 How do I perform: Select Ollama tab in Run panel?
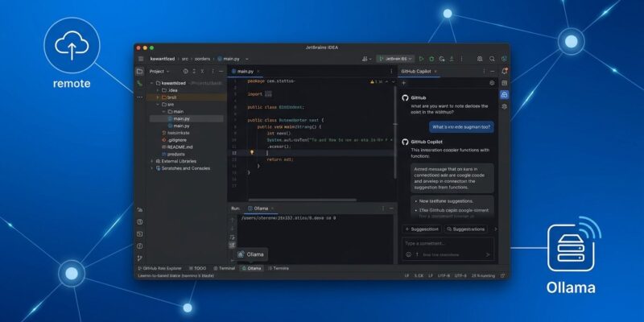260,208
